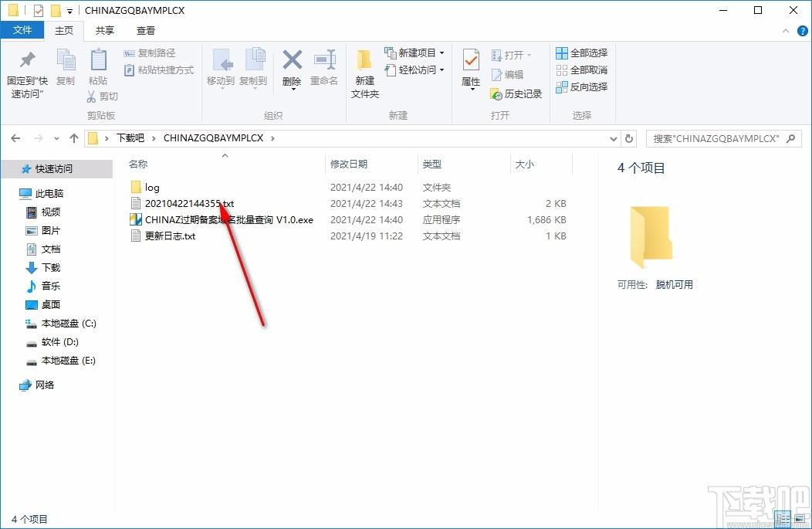The image size is (812, 529).
Task: Create a New folder (新建文件夹)
Action: (365, 74)
